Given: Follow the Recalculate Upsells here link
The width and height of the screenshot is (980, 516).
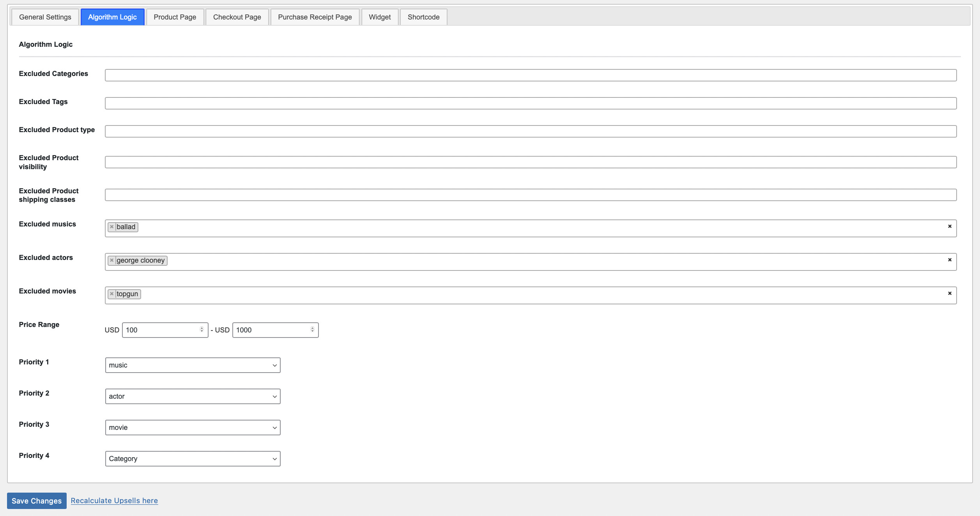Looking at the screenshot, I should 114,501.
